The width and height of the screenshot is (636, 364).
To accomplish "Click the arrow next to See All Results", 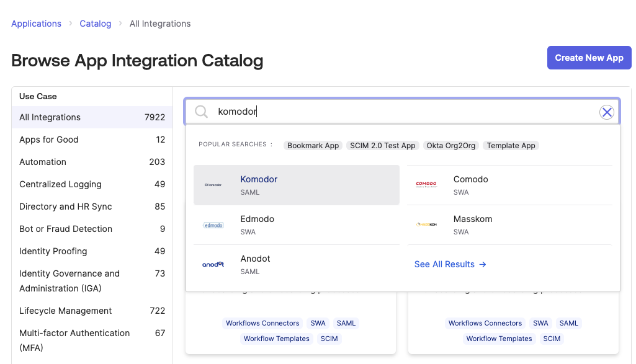I will pos(482,264).
